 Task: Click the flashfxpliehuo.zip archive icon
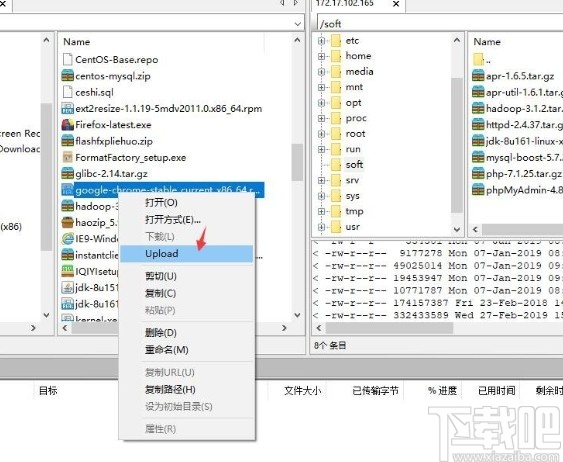coord(68,141)
